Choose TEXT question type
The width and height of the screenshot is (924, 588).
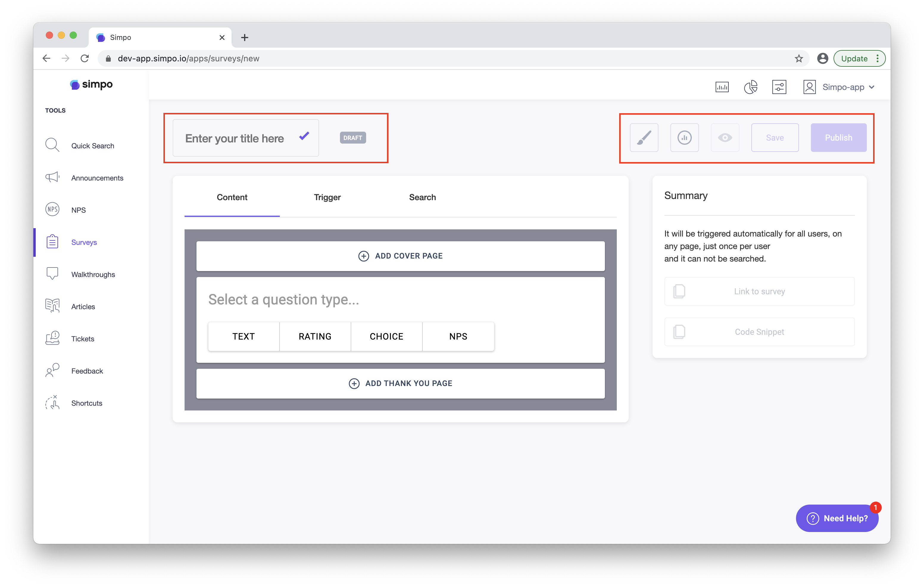click(243, 336)
